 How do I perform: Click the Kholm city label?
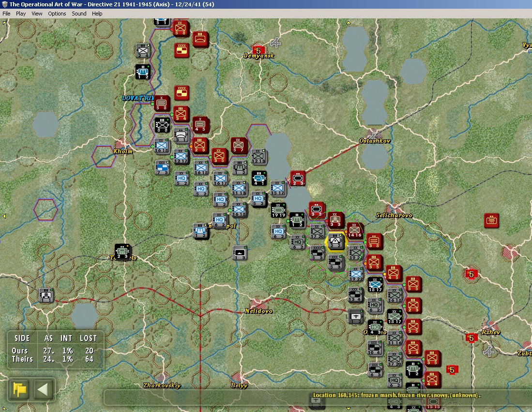(123, 151)
